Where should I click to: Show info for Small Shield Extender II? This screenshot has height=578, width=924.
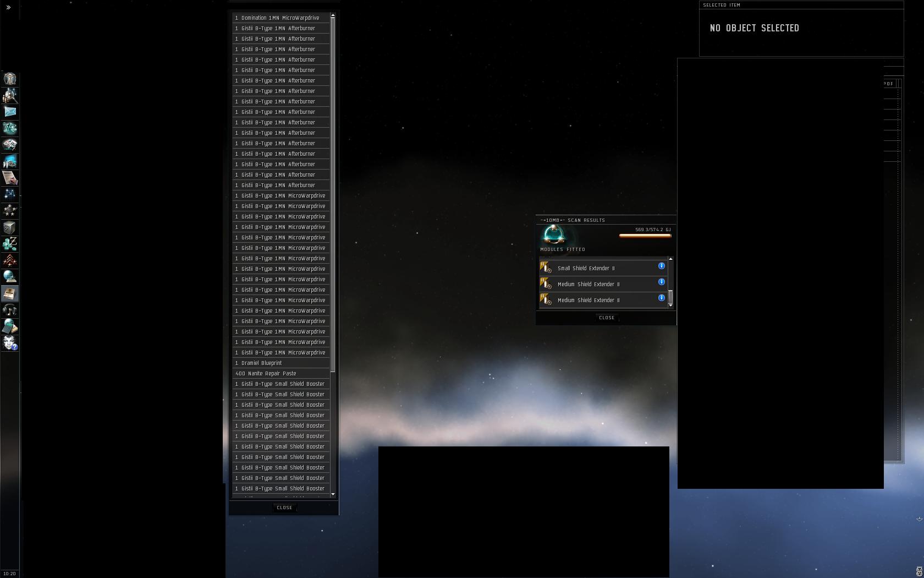[662, 266]
